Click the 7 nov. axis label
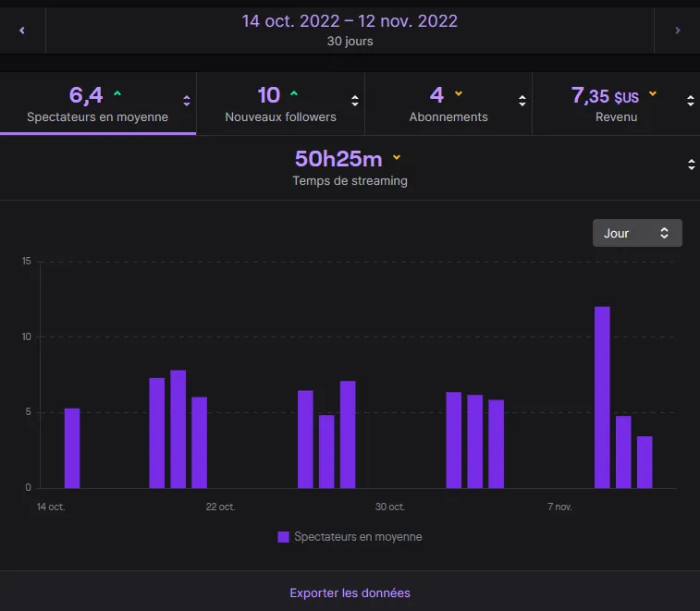This screenshot has height=611, width=700. point(559,507)
